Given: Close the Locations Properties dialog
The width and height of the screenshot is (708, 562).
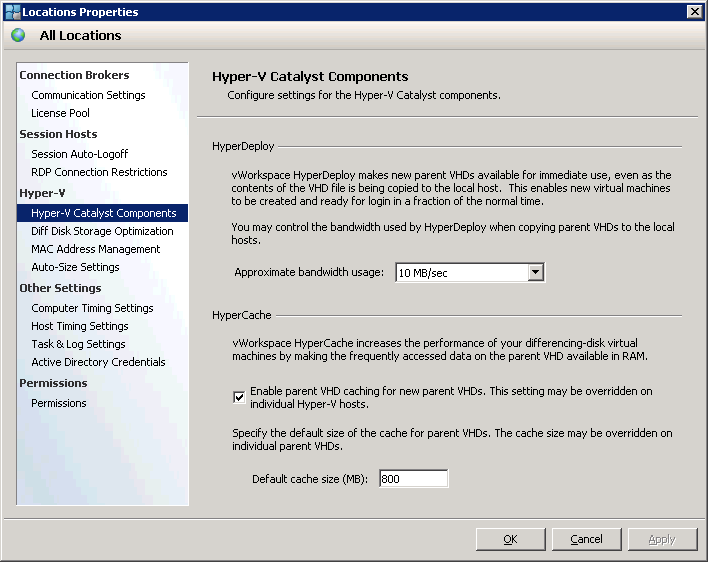Looking at the screenshot, I should click(694, 12).
